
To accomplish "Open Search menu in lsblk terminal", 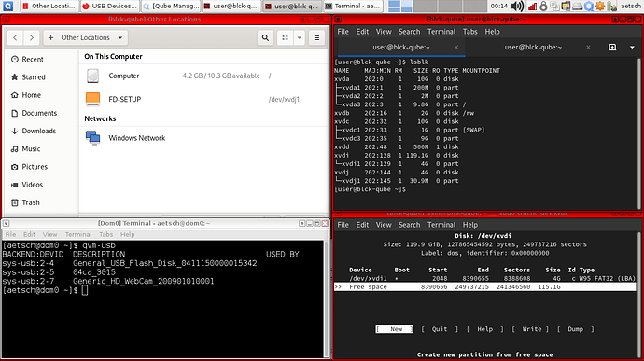I will [409, 32].
